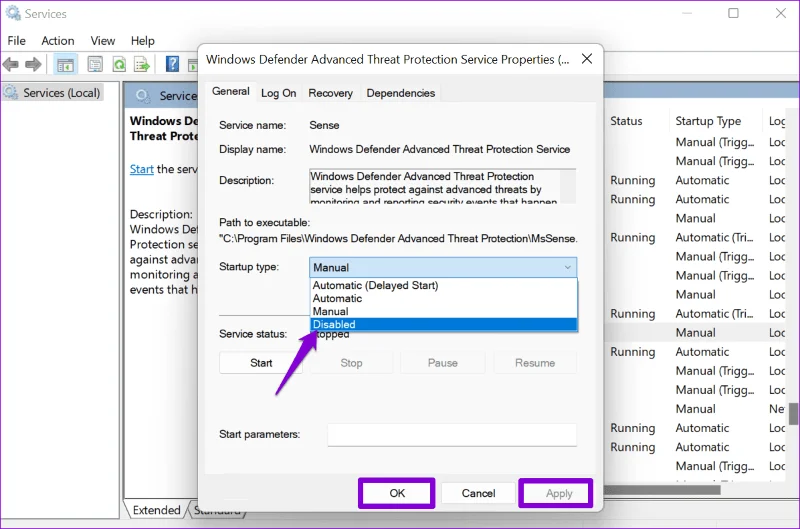Open the File menu
This screenshot has height=529, width=800.
click(x=16, y=41)
